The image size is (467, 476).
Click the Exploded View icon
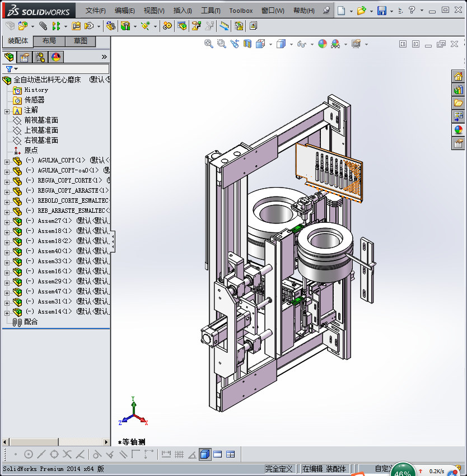[196, 26]
